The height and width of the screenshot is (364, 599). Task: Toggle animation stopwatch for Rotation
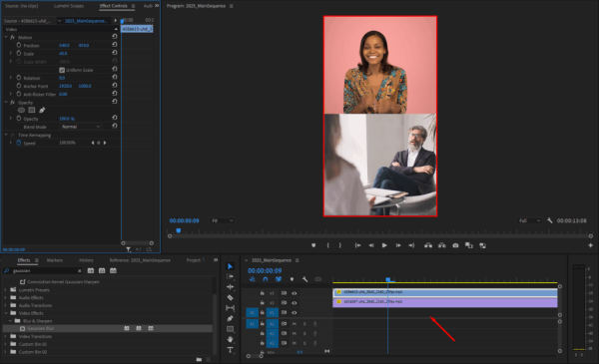pyautogui.click(x=18, y=78)
